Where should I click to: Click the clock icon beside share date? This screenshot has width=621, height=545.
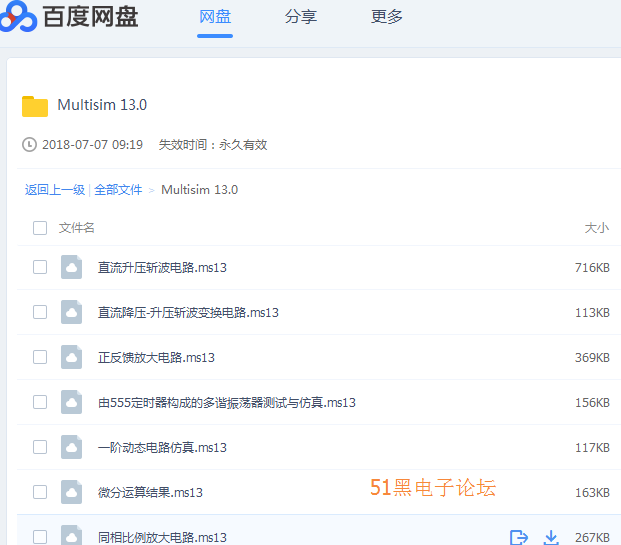point(29,145)
